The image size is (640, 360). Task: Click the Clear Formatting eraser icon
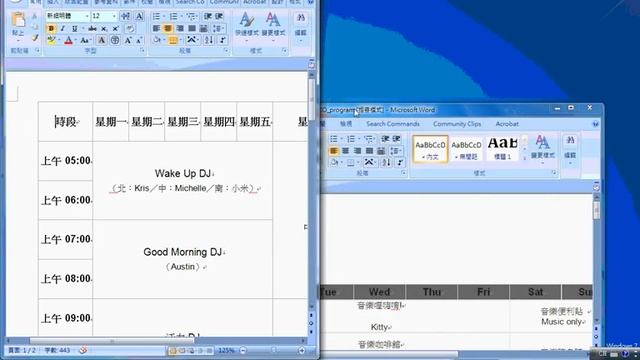[x=130, y=29]
